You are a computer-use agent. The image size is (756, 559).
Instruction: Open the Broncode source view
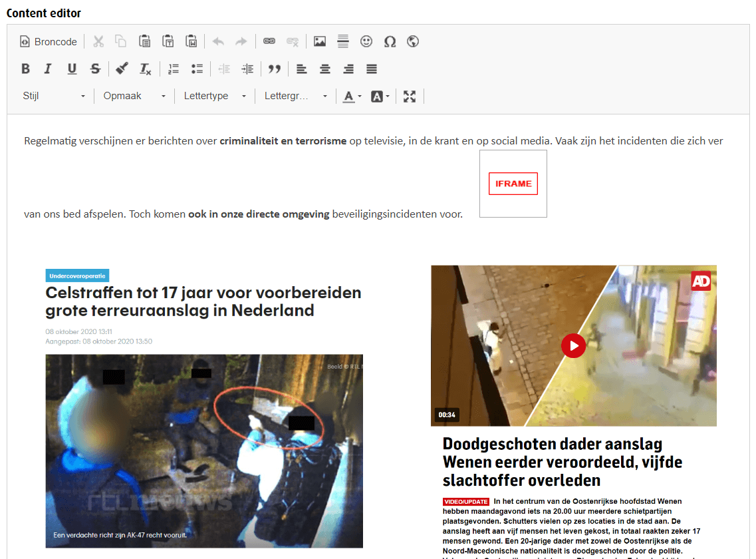[49, 41]
